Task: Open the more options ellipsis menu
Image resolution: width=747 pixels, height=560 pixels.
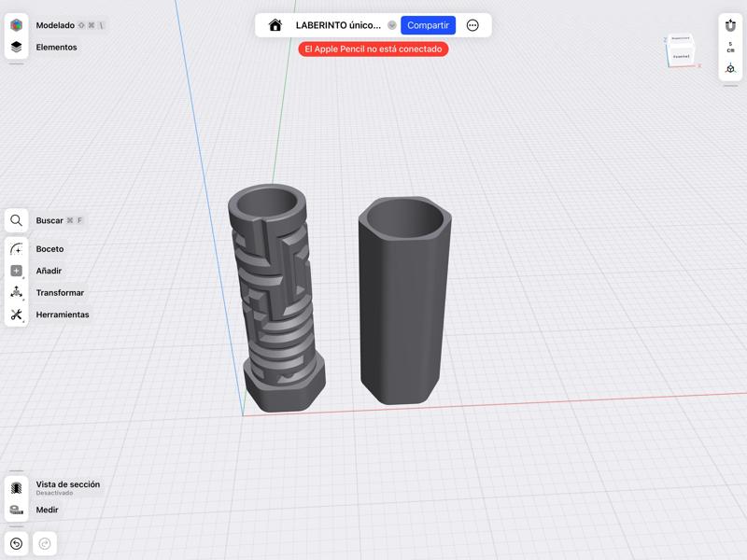Action: (x=472, y=25)
